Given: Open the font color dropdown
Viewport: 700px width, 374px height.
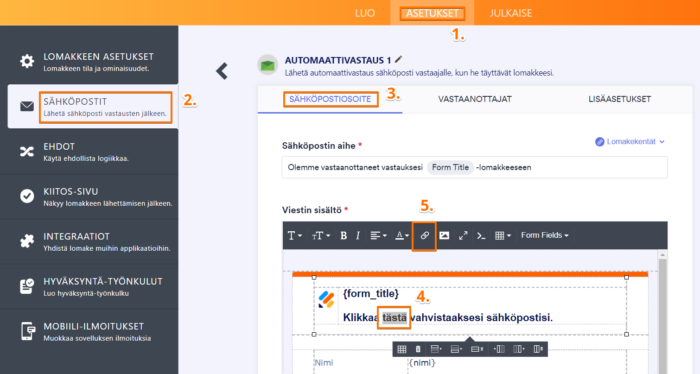Looking at the screenshot, I should pyautogui.click(x=402, y=236).
